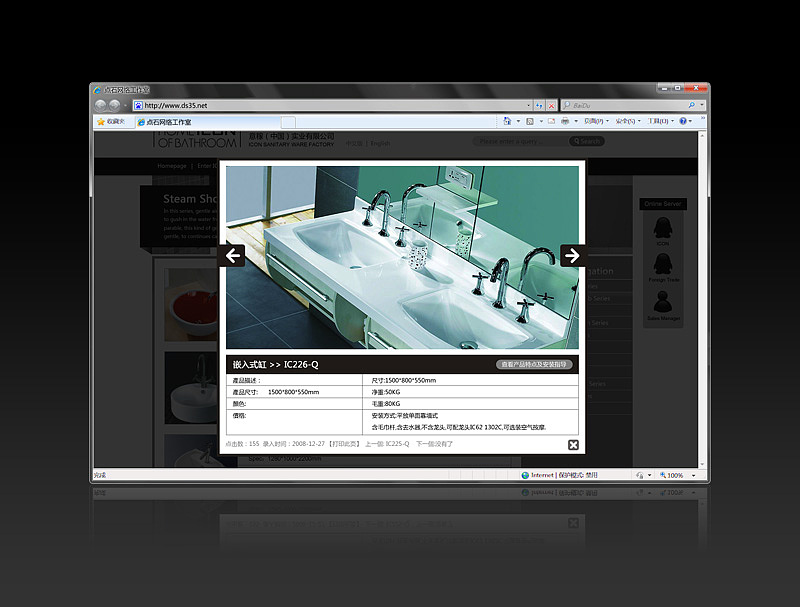Open the white round basin thumbnail

(x=192, y=388)
